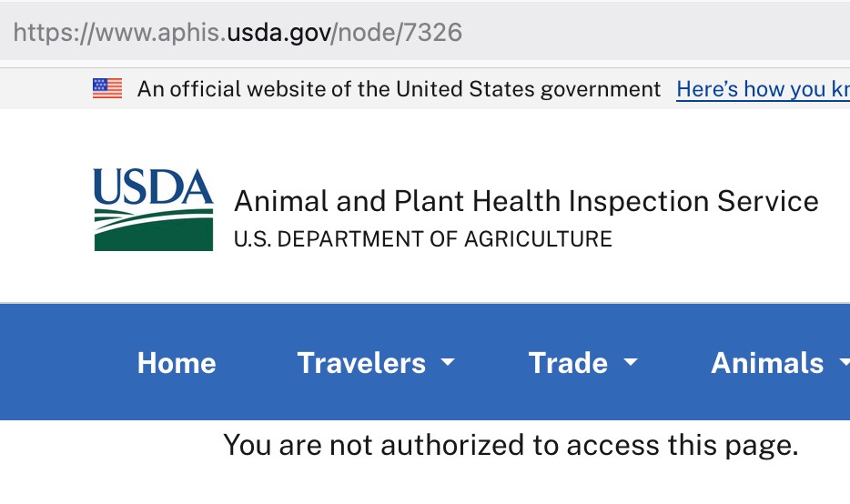
Task: Select the Animals menu label
Action: coord(767,363)
